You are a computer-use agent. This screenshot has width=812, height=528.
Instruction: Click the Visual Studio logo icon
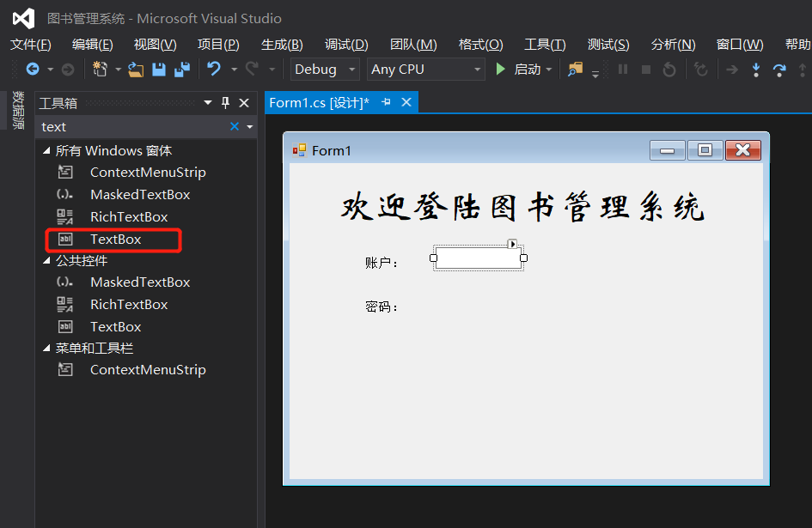(23, 19)
